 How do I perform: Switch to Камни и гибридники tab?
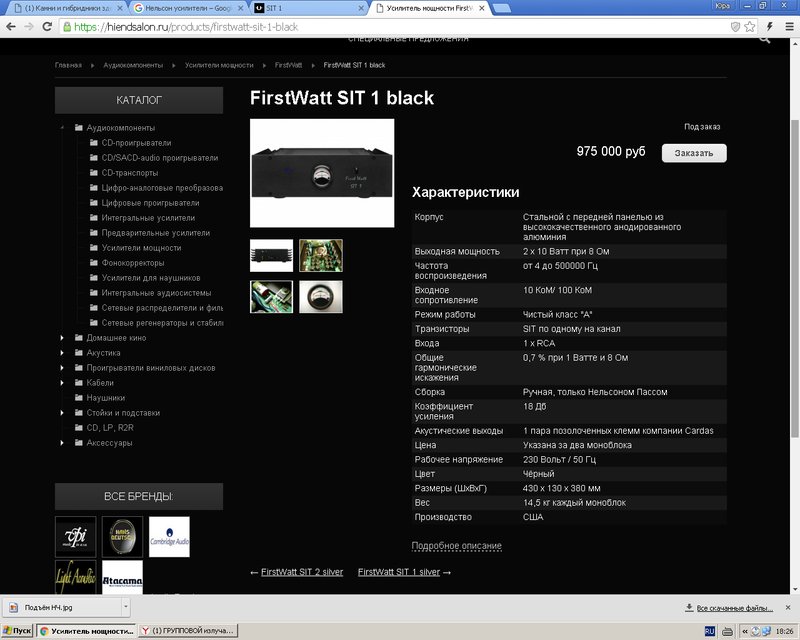[67, 8]
